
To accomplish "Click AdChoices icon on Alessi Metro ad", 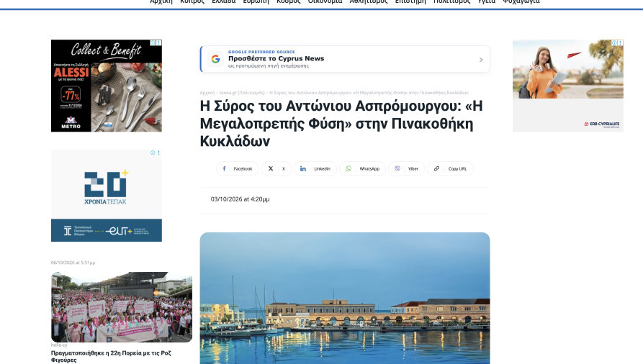I will [153, 42].
